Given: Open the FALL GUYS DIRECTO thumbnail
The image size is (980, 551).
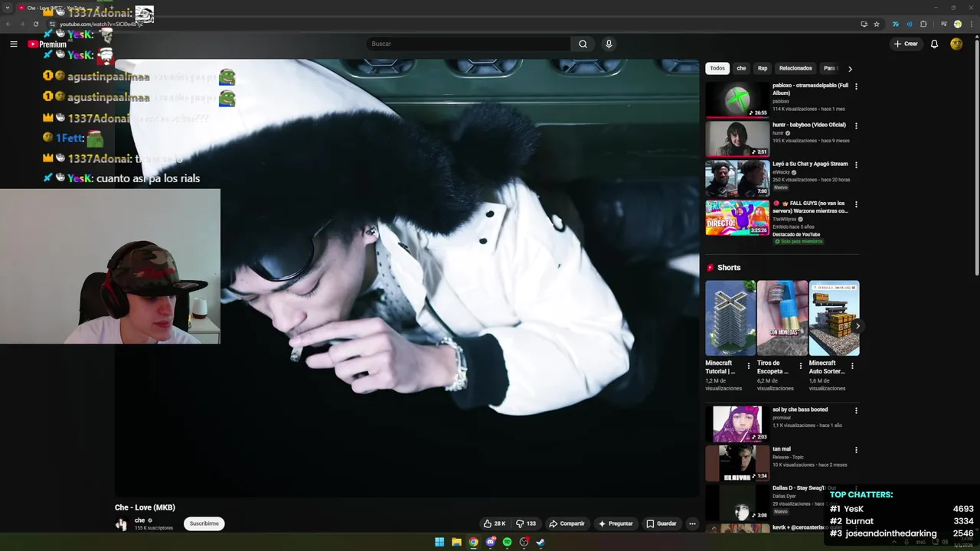Looking at the screenshot, I should [737, 218].
